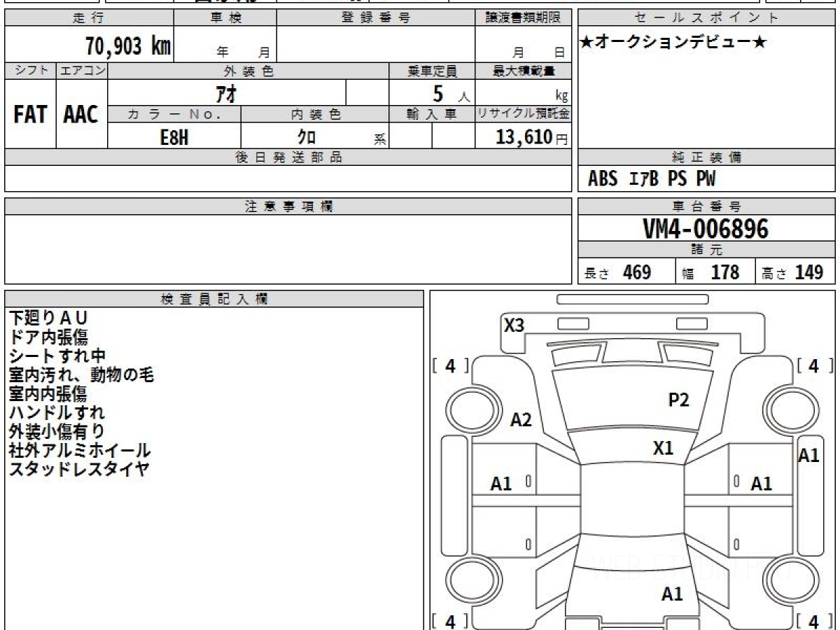The width and height of the screenshot is (840, 630).
Task: Click the seating capacity 5 人
Action: click(x=451, y=93)
